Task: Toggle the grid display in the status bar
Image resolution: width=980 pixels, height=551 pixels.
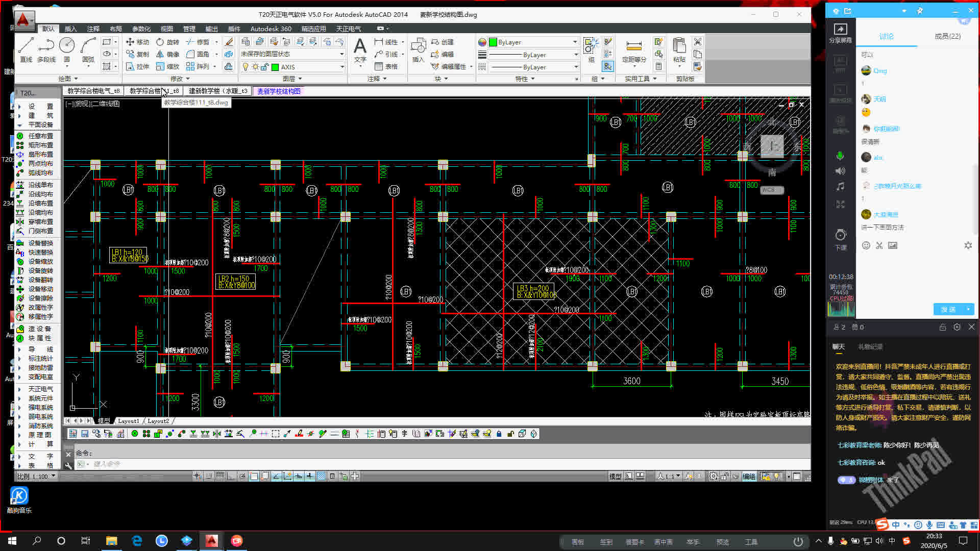Action: (x=220, y=476)
